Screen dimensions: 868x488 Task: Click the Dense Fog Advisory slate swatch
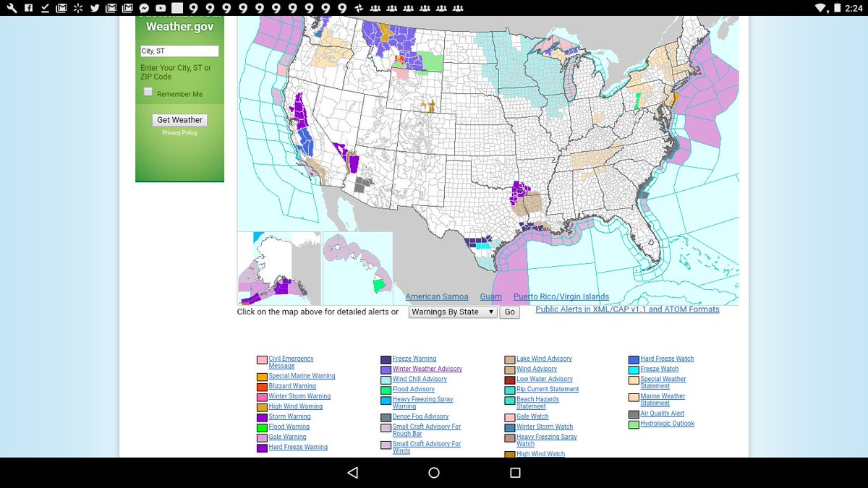pyautogui.click(x=386, y=418)
